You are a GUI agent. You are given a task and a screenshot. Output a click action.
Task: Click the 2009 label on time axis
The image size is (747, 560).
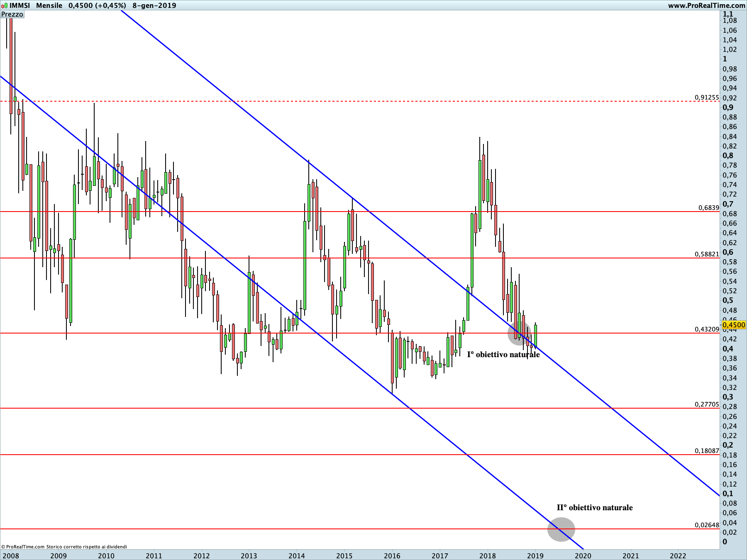pyautogui.click(x=59, y=556)
